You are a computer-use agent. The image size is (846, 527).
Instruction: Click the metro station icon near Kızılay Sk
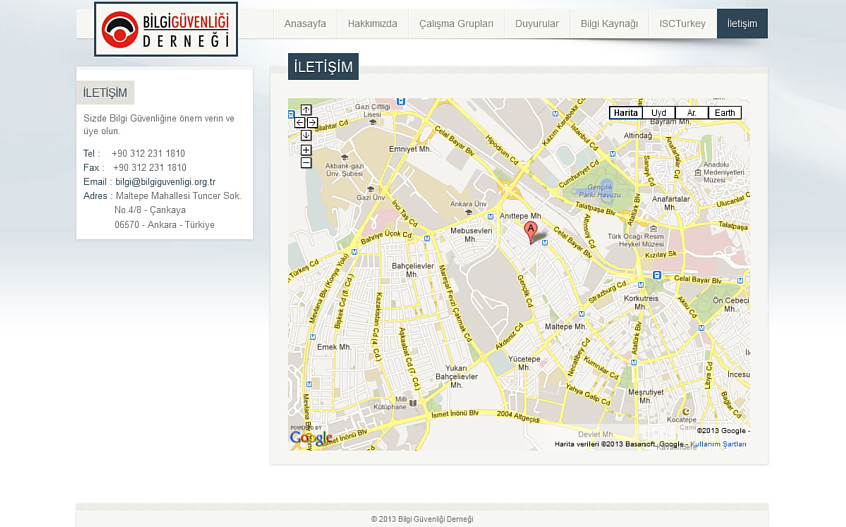click(x=657, y=275)
